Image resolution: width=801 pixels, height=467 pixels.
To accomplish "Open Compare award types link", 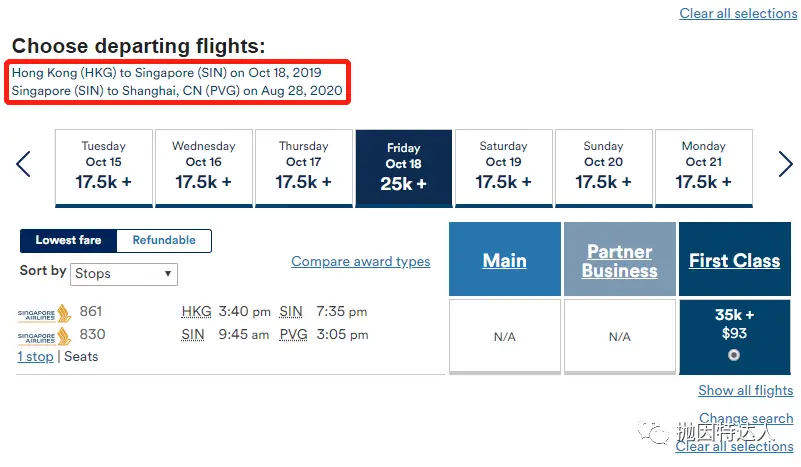I will [x=361, y=262].
